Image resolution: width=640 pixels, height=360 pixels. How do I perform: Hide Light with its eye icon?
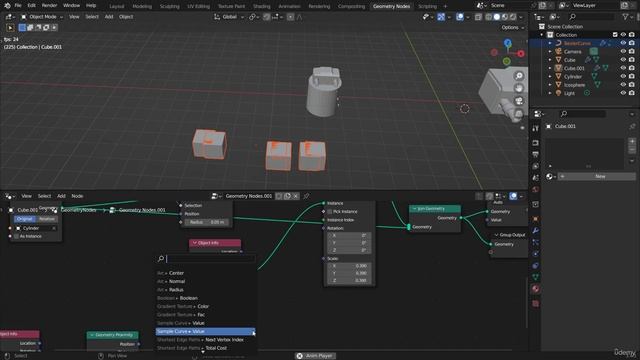tap(623, 93)
